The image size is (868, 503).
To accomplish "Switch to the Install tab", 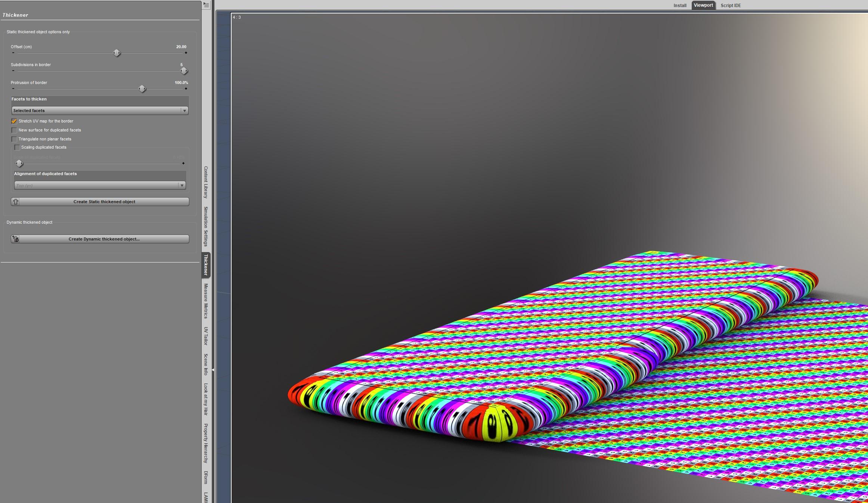I will tap(680, 5).
